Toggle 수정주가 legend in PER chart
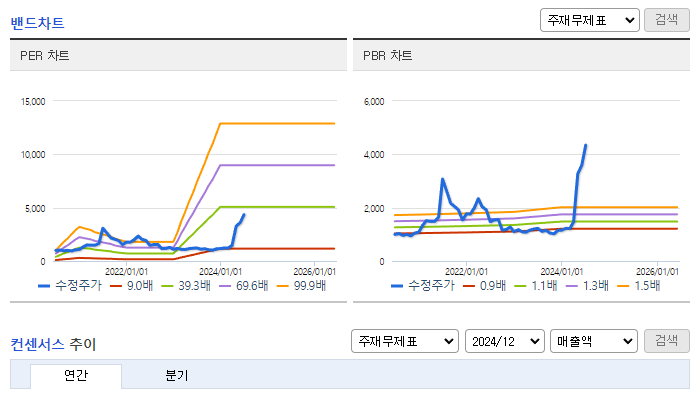 pyautogui.click(x=70, y=286)
